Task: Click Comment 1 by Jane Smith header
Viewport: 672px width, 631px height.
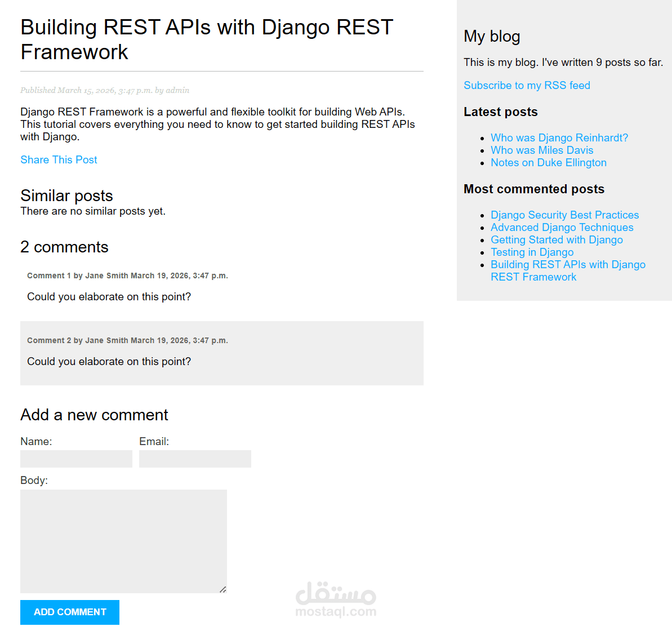Action: coord(127,275)
